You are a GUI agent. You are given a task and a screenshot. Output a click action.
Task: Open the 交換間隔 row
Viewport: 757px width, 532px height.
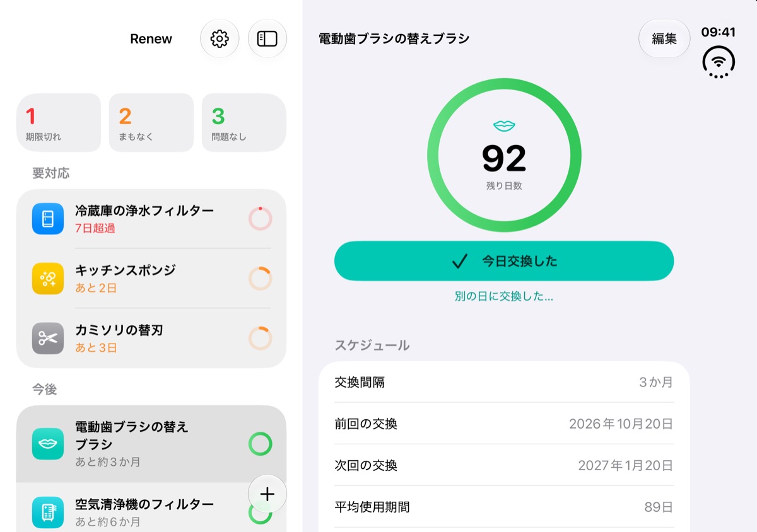[504, 382]
